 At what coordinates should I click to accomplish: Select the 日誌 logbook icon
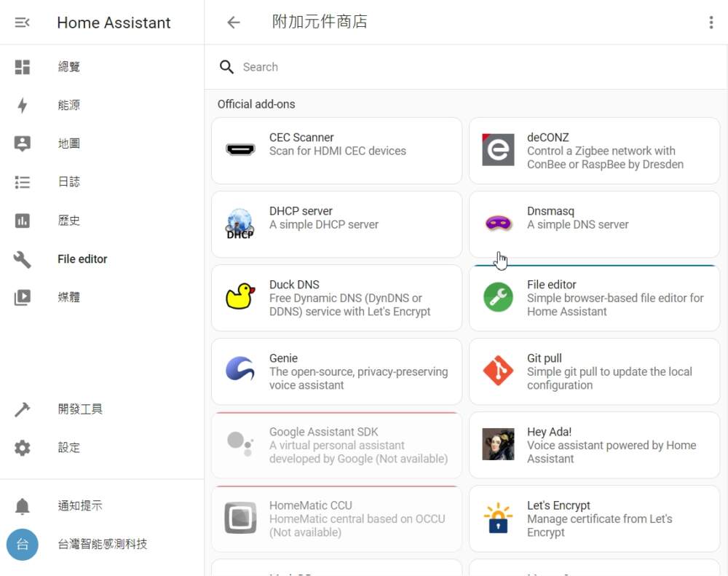point(23,182)
